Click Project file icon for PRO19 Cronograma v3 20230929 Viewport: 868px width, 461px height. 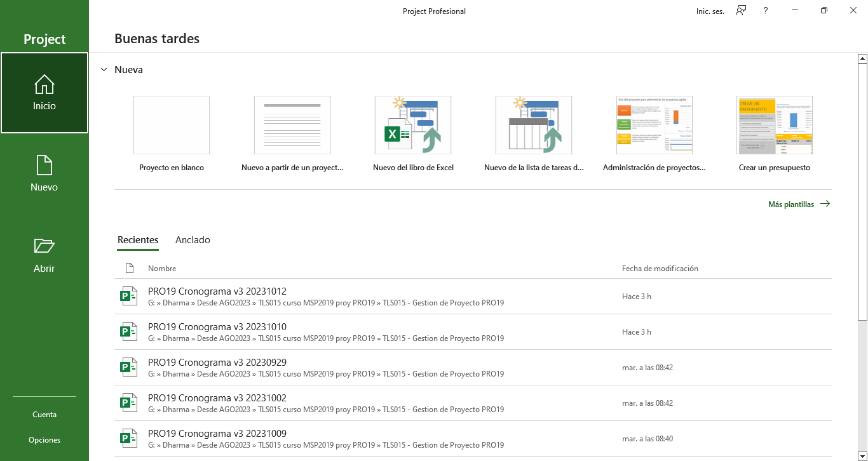(x=130, y=367)
